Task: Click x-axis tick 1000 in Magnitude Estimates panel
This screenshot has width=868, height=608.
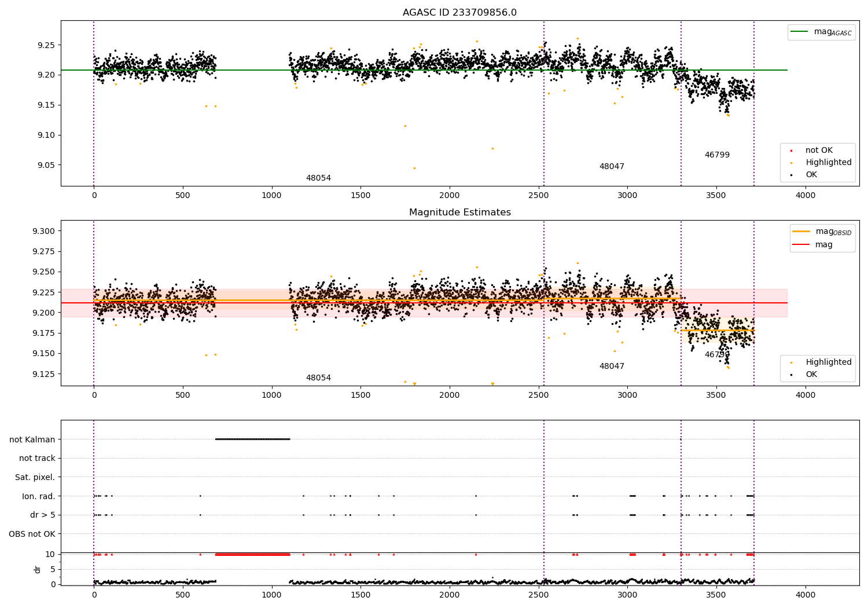Action: 271,395
